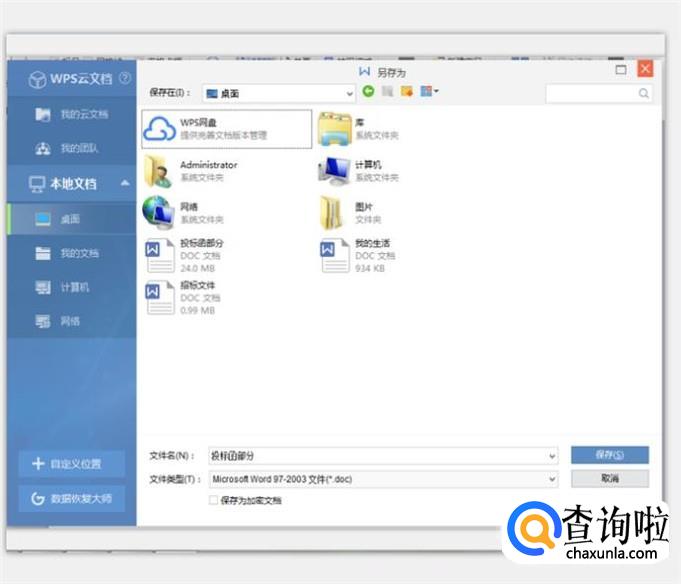This screenshot has width=681, height=584.
Task: Select the 网络 item in file list
Action: click(183, 213)
